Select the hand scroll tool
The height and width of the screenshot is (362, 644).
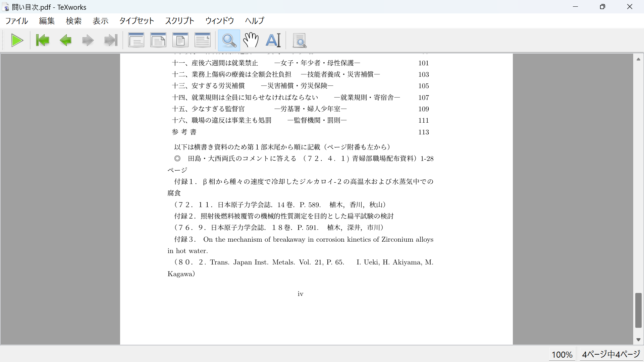(251, 41)
